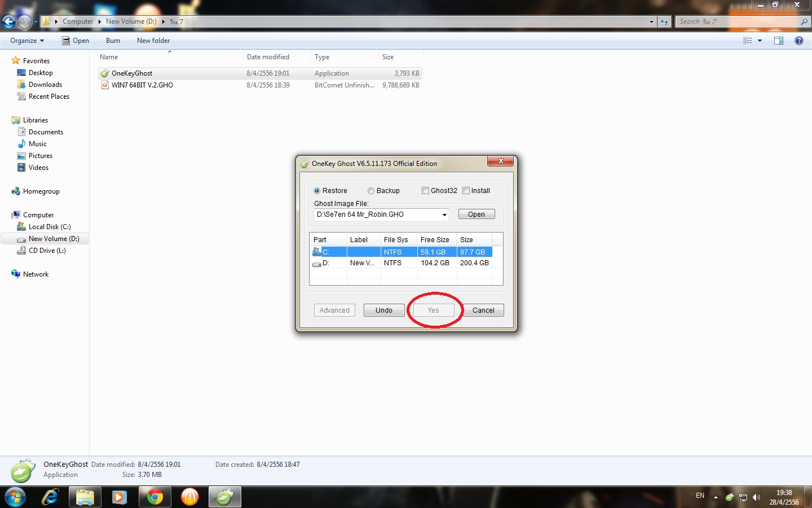Go back with the Back arrow
The height and width of the screenshot is (508, 812).
8,21
